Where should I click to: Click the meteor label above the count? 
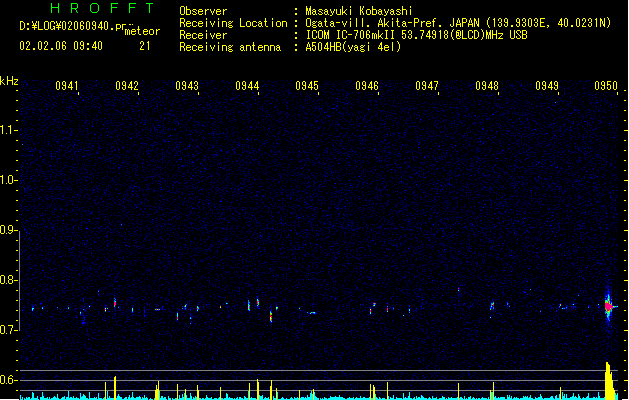coord(142,31)
